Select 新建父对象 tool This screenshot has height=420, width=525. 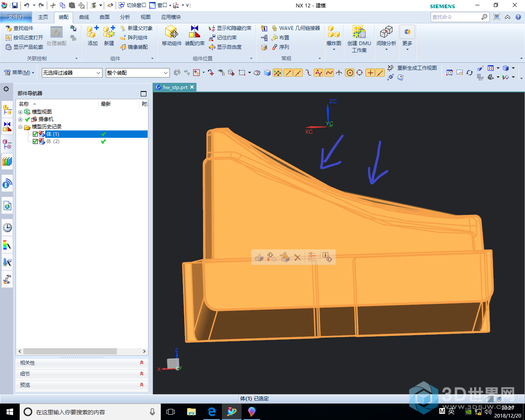136,28
